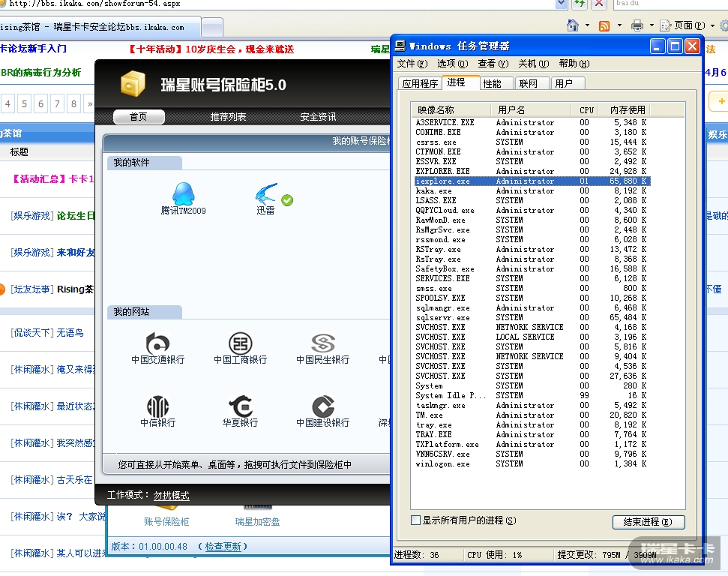Screen dimensions: 728x576
Task: Click the browser Home icon
Action: click(573, 25)
